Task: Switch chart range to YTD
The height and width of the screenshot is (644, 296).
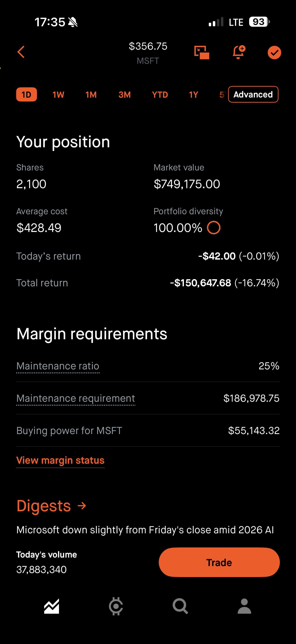Action: (160, 95)
